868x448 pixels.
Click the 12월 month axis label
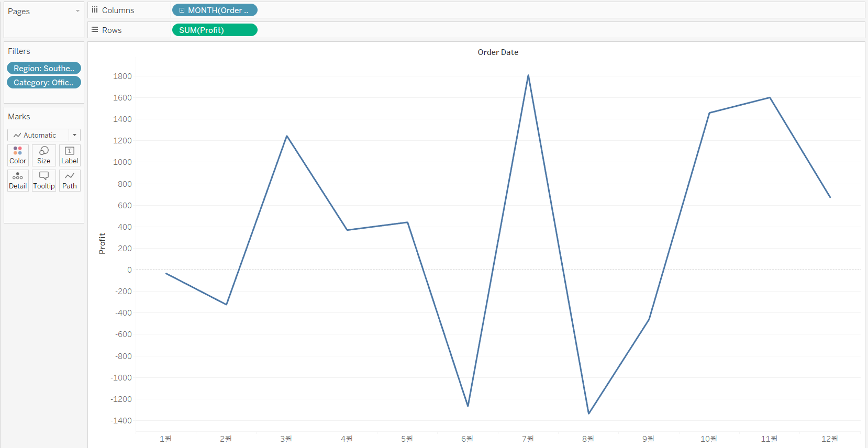[x=830, y=439]
